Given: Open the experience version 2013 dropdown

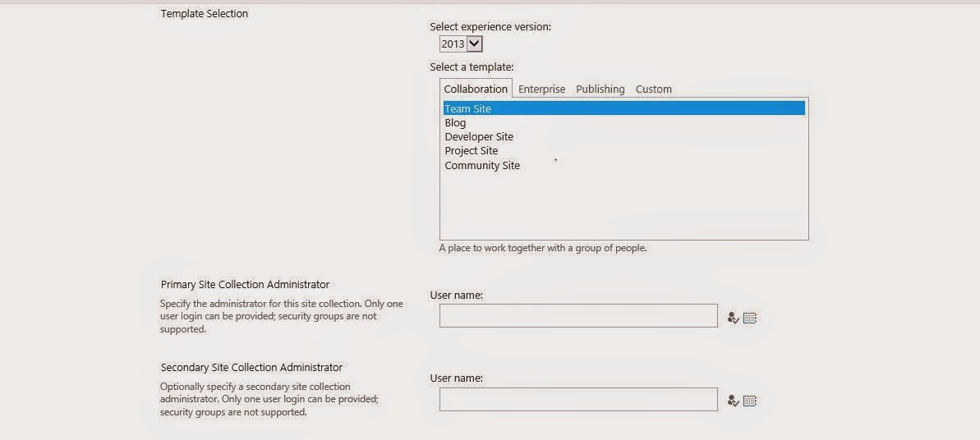Looking at the screenshot, I should [462, 44].
